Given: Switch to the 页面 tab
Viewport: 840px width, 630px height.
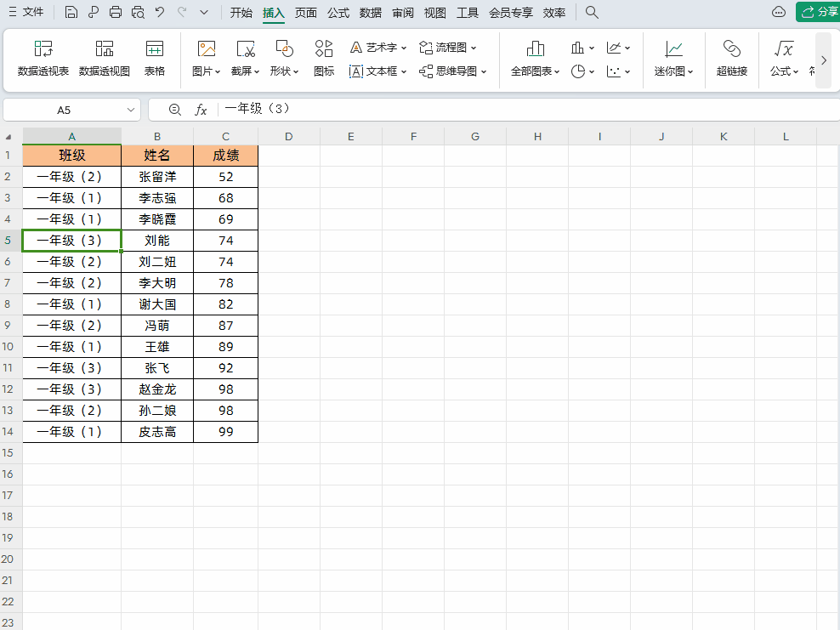Looking at the screenshot, I should pos(305,12).
